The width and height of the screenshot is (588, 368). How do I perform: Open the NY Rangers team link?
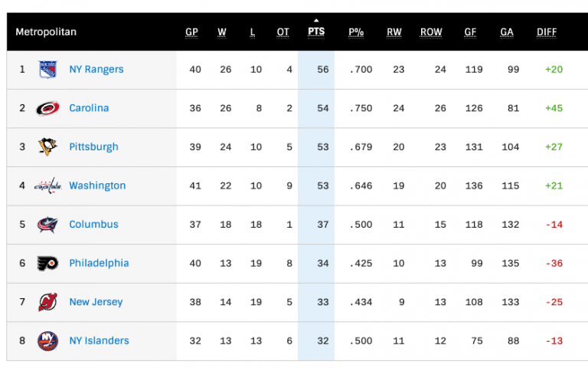(96, 70)
